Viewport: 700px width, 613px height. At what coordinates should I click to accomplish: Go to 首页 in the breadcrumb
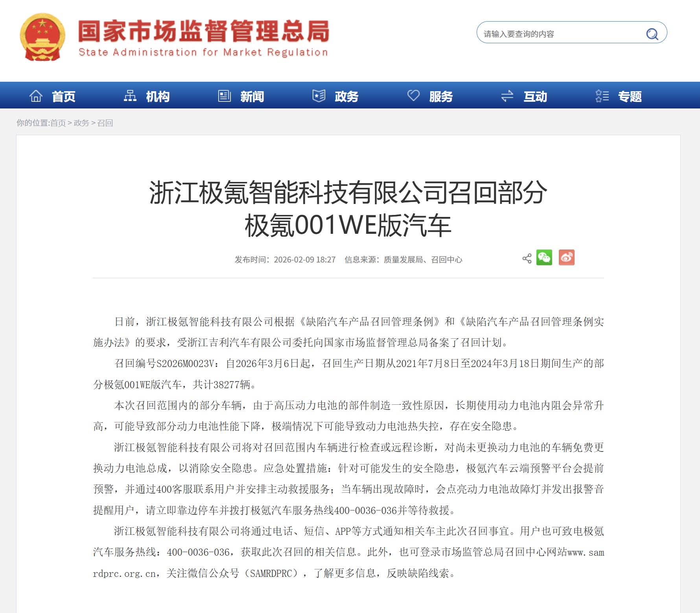click(x=58, y=123)
